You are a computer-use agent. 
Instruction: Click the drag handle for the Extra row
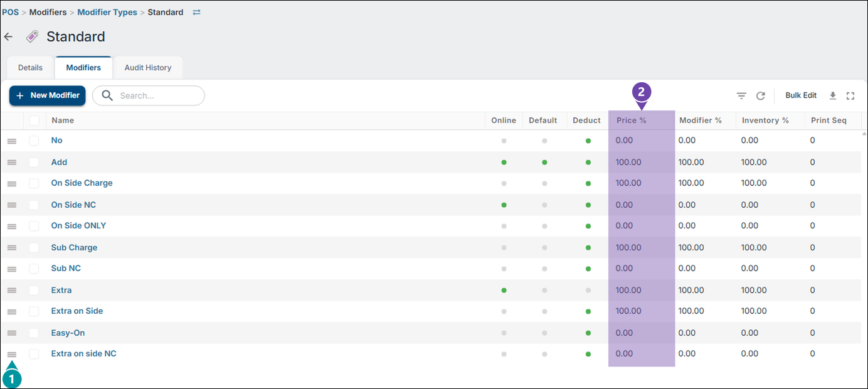coord(12,290)
